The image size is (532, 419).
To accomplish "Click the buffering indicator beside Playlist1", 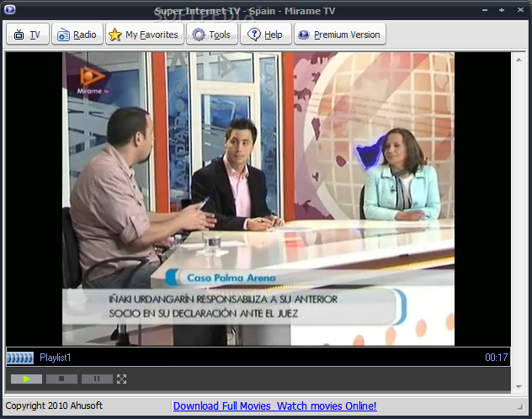I will point(19,358).
